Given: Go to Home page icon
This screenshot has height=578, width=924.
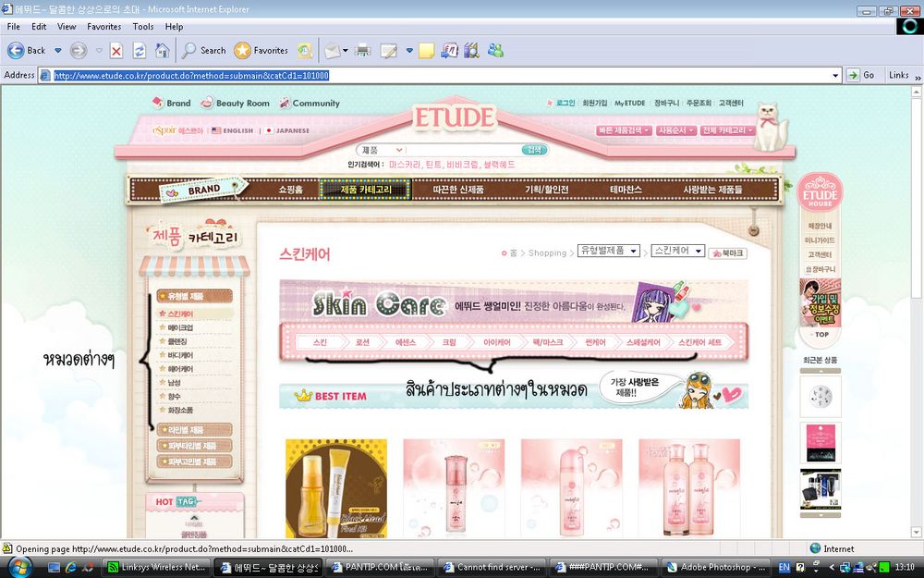Looking at the screenshot, I should pyautogui.click(x=162, y=51).
